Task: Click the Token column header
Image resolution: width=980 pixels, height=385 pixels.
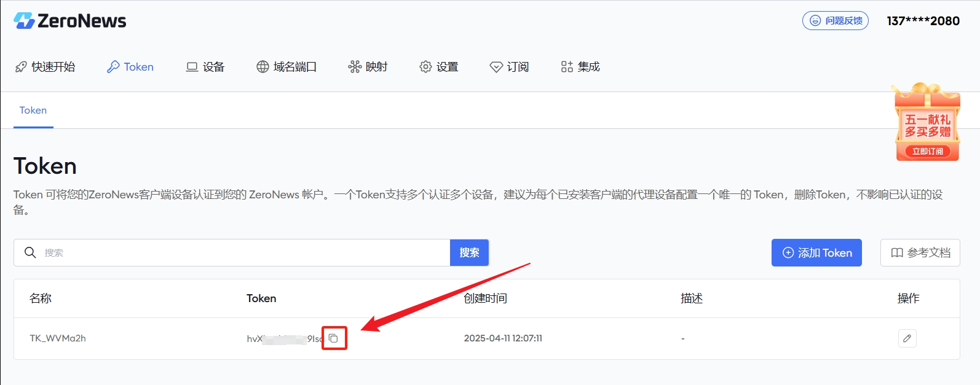Action: pyautogui.click(x=261, y=298)
